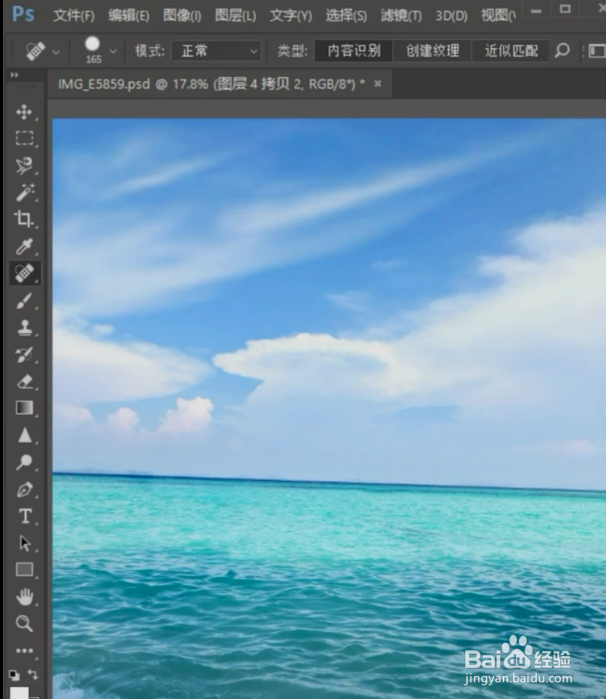This screenshot has width=606, height=699.
Task: Click the foreground color swatch
Action: (19, 693)
